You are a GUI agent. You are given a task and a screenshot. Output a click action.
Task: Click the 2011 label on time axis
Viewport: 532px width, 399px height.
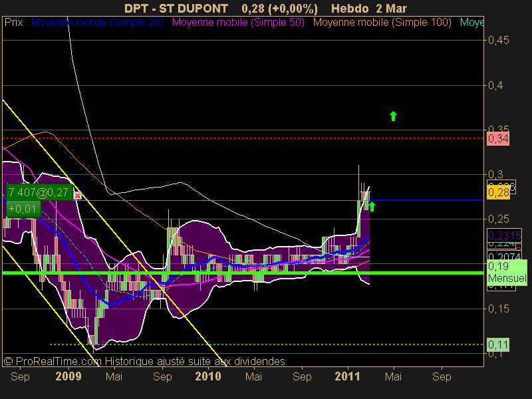347,376
